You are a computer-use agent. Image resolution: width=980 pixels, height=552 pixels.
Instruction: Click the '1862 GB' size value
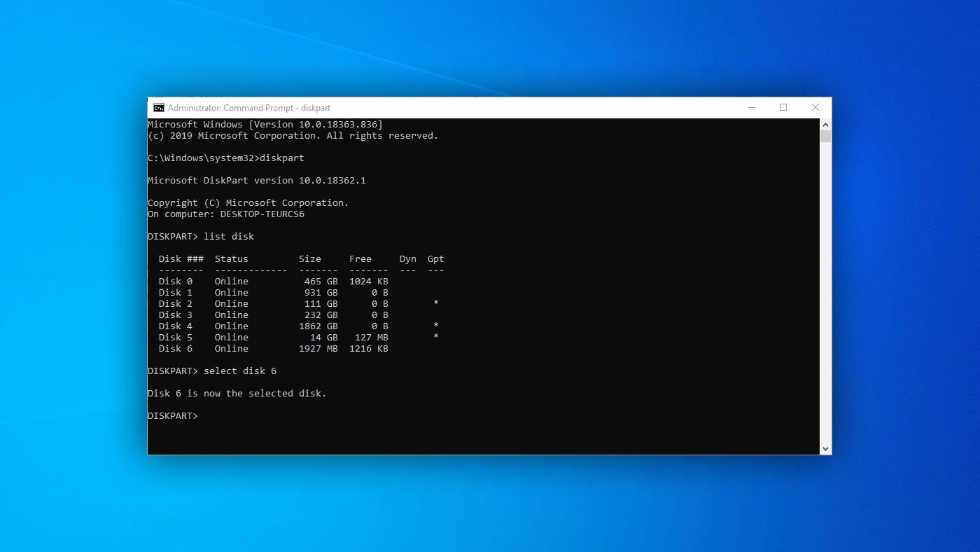coord(318,326)
